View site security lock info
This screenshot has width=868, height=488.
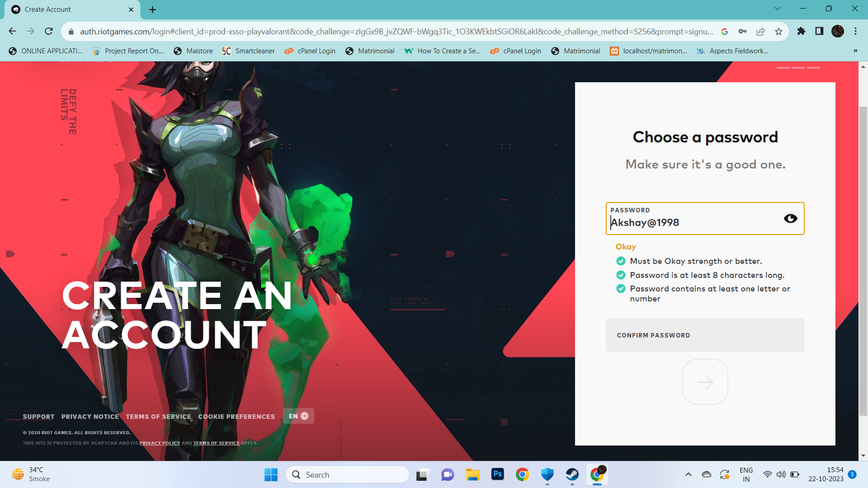[x=71, y=32]
